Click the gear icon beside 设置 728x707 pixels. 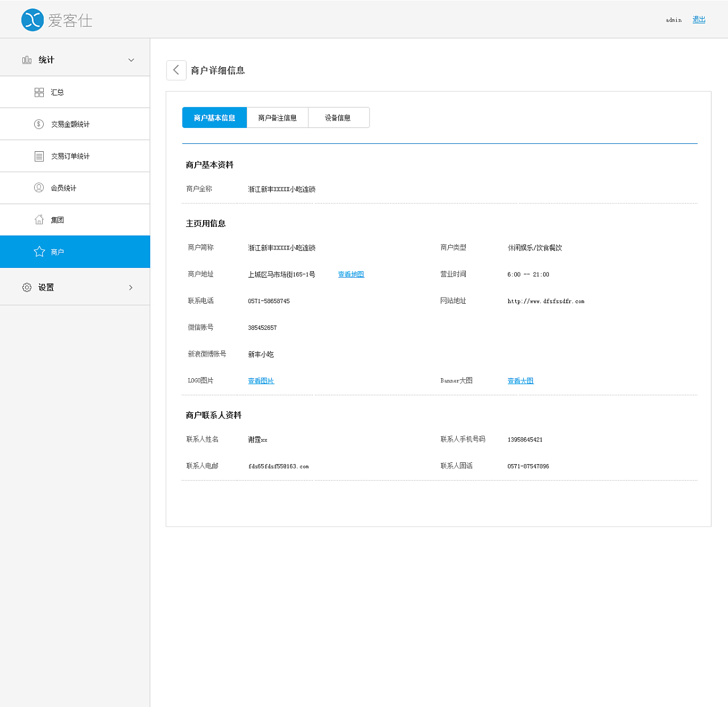[x=27, y=287]
